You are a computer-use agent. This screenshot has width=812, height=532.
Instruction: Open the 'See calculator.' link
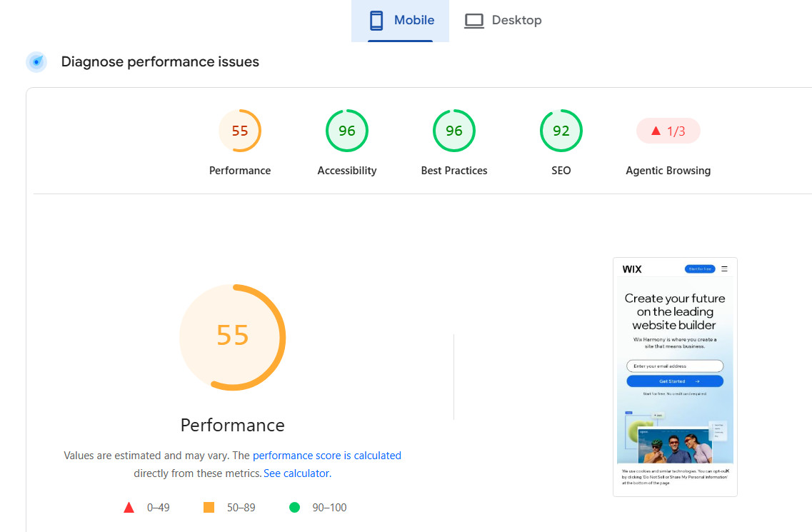(297, 473)
